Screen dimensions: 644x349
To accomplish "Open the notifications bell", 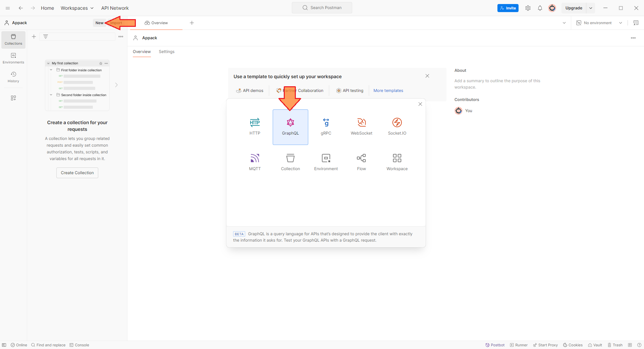I will point(540,8).
